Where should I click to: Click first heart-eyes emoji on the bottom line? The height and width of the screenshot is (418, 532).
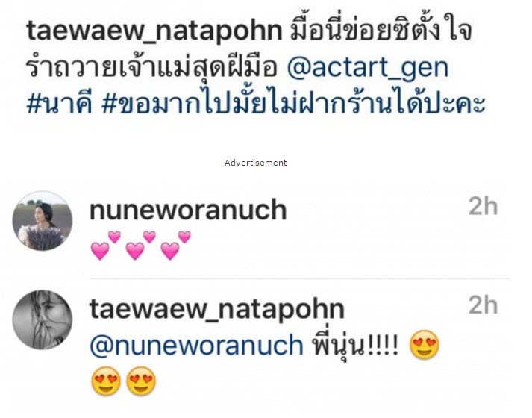[106, 381]
